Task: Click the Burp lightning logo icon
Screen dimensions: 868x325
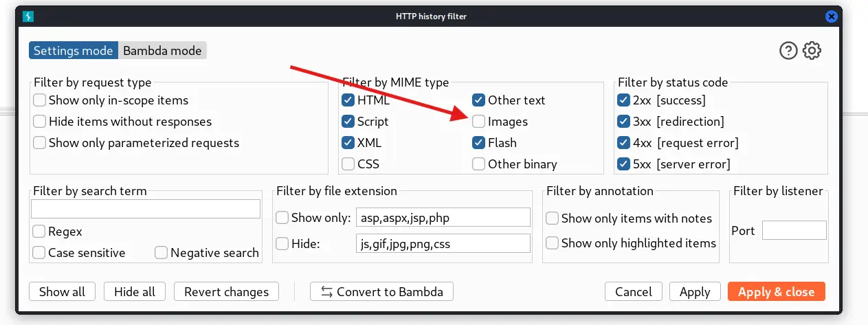Action: pos(27,16)
